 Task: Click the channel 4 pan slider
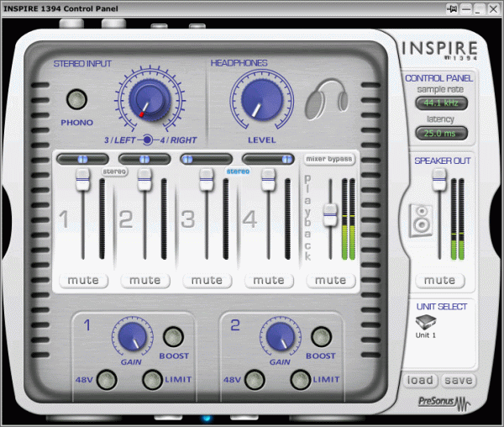[x=268, y=159]
